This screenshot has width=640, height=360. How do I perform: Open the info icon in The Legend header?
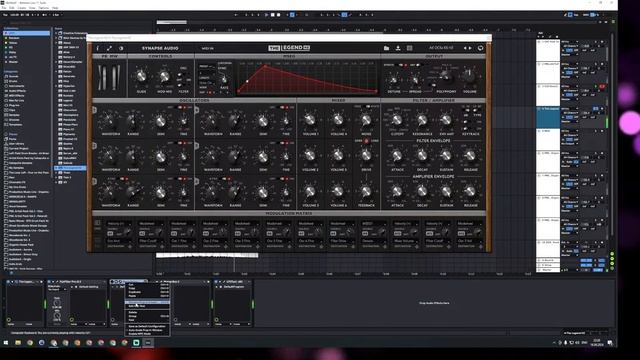click(98, 48)
